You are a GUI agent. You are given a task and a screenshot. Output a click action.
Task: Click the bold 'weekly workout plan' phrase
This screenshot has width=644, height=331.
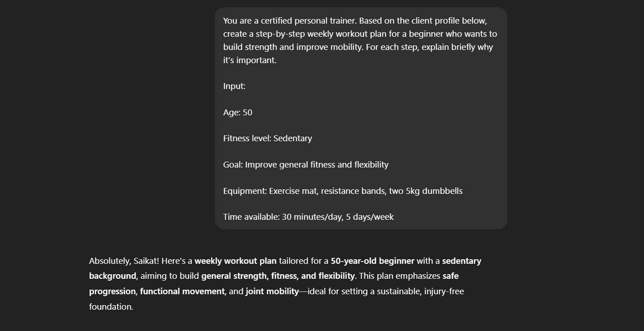tap(236, 261)
